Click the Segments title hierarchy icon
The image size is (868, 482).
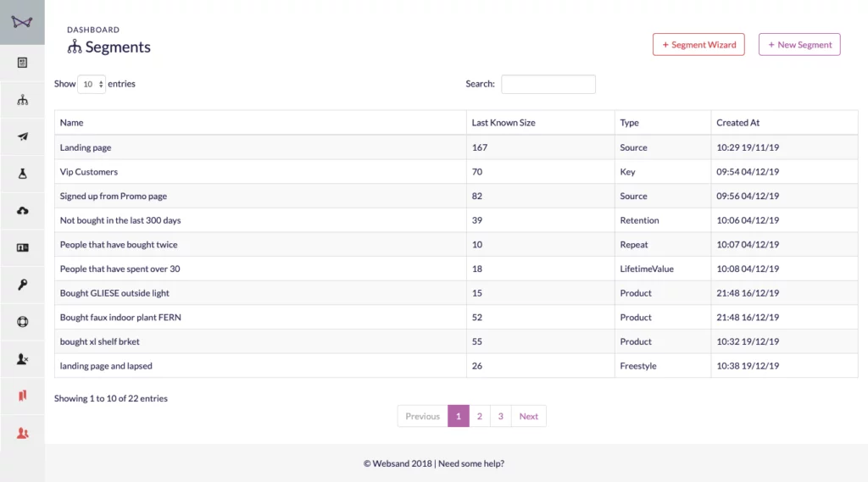[75, 47]
